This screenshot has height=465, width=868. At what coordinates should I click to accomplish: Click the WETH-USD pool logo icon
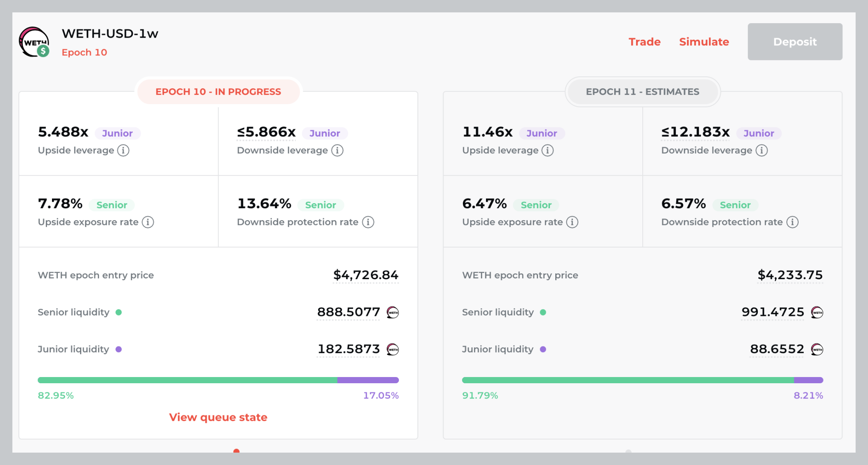34,42
